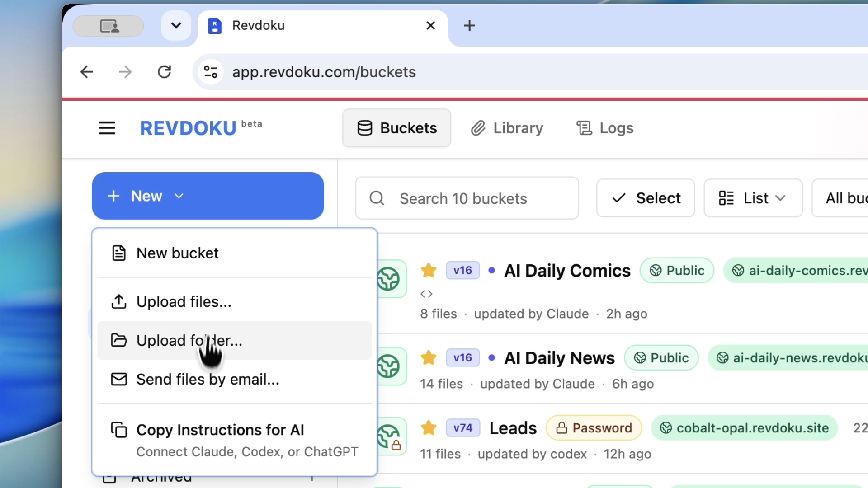Click '8 files' text under AI Daily Comics
This screenshot has height=488, width=868.
tap(439, 314)
